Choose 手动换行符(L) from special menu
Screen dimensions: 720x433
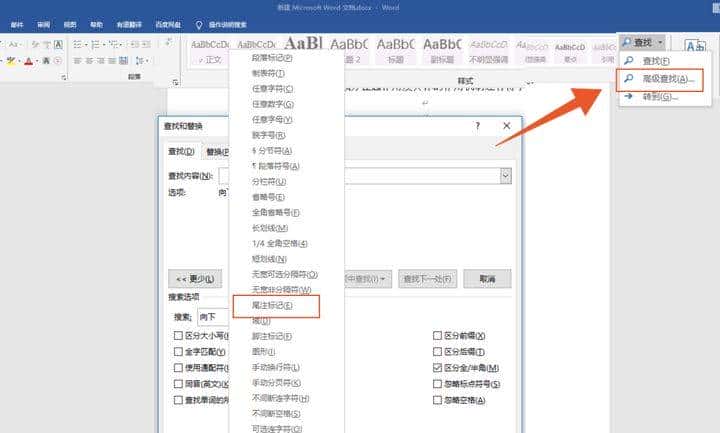(276, 367)
